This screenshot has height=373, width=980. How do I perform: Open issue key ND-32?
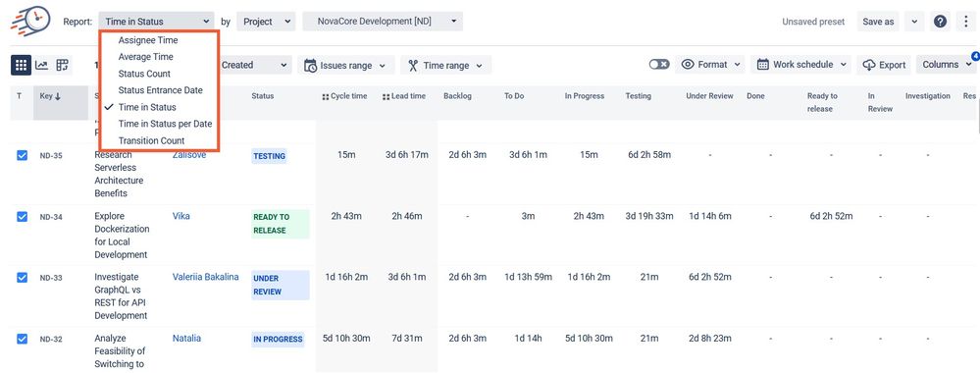click(51, 340)
